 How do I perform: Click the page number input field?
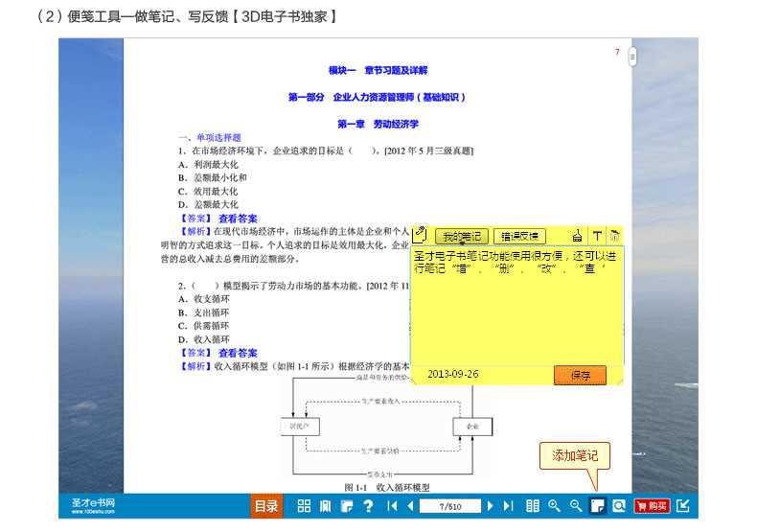pyautogui.click(x=449, y=506)
